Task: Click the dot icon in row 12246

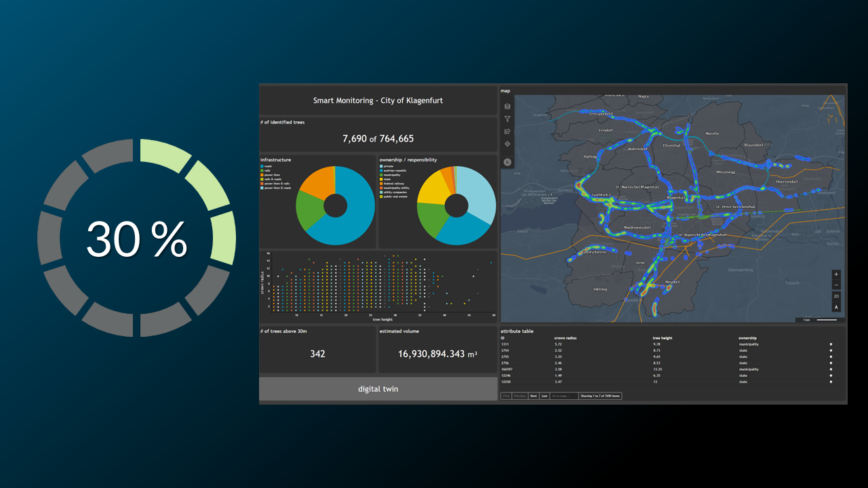Action: [x=831, y=375]
